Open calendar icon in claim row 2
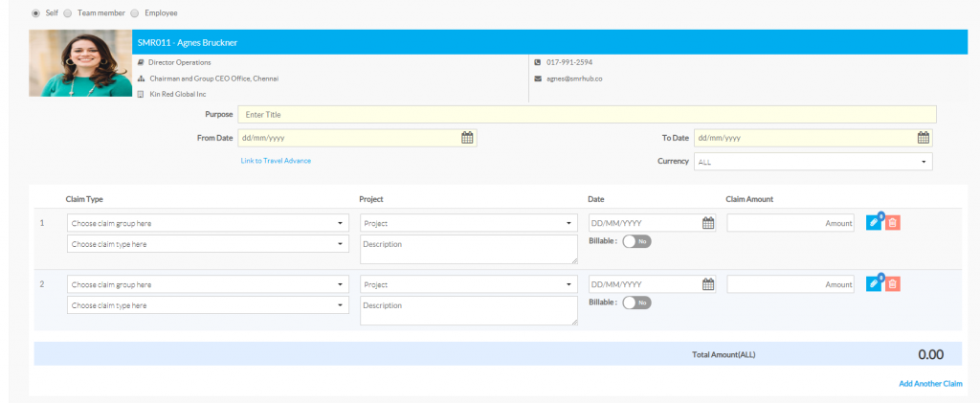 click(707, 284)
